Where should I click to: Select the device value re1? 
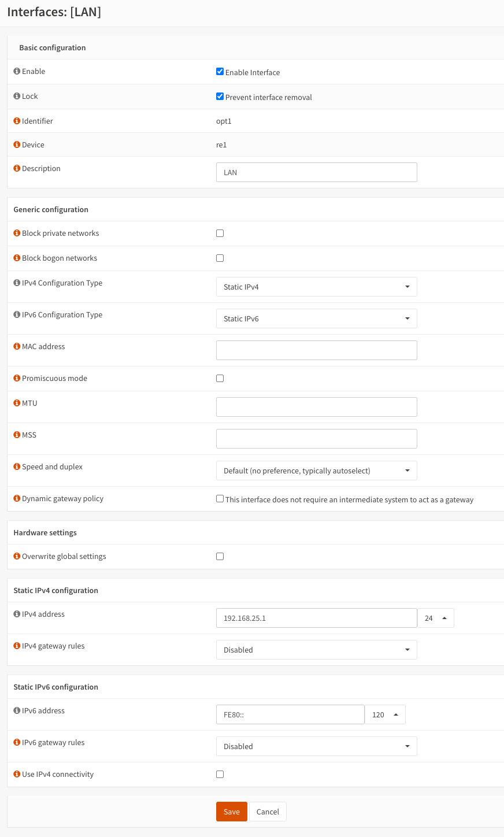click(x=221, y=145)
